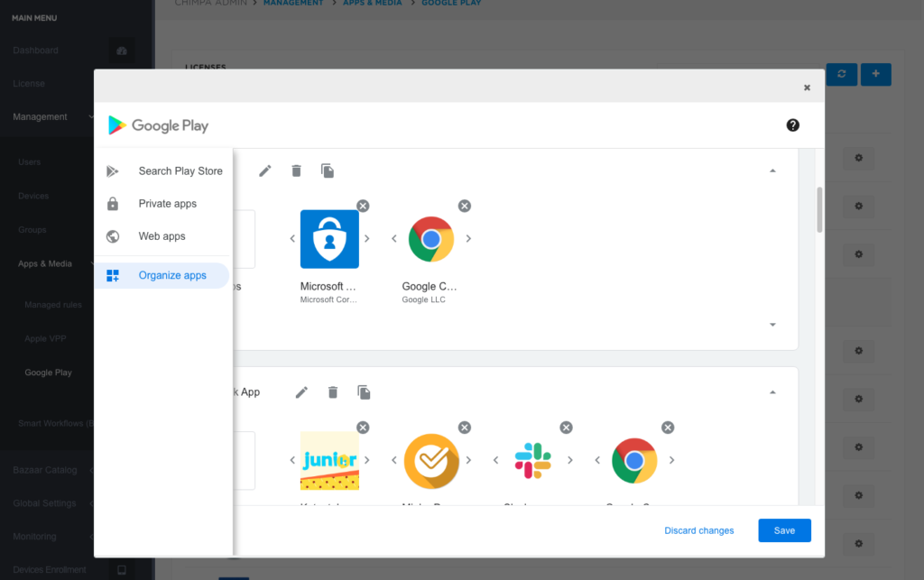Move Microsoft Authenticator right
This screenshot has width=924, height=580.
click(x=367, y=238)
